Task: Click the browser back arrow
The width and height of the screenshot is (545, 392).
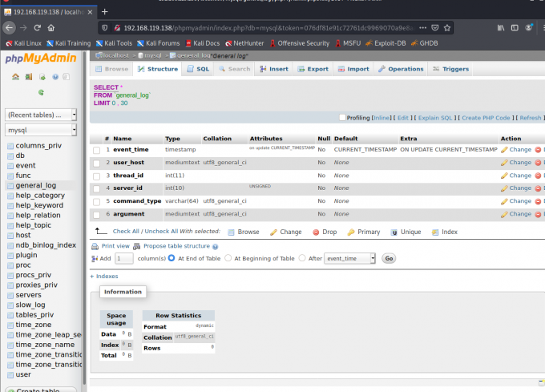Action: click(9, 28)
